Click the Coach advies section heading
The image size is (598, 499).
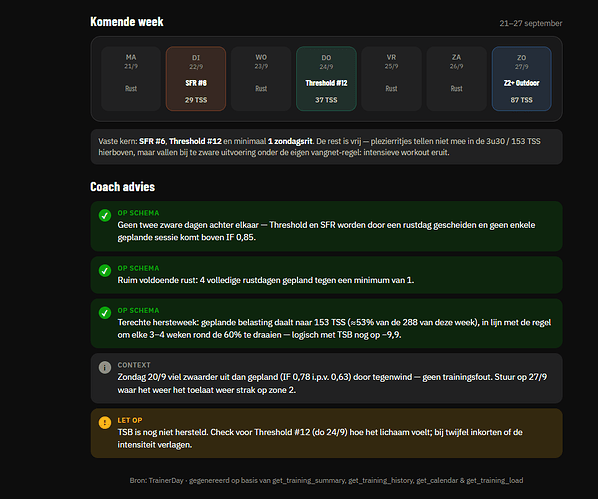[x=122, y=187]
